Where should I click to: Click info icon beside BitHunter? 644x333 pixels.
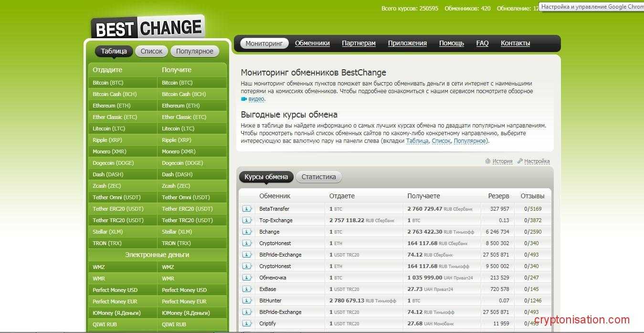[x=247, y=301]
